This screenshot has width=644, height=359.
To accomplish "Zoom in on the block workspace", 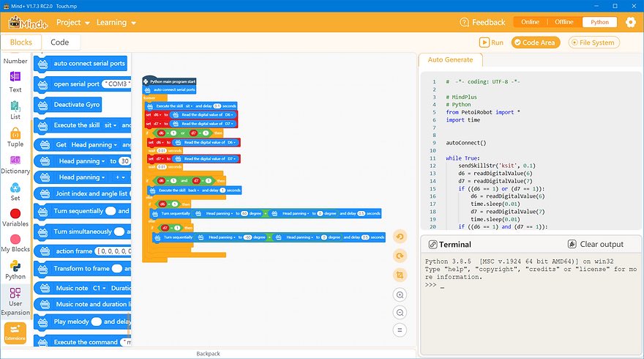I will 400,294.
